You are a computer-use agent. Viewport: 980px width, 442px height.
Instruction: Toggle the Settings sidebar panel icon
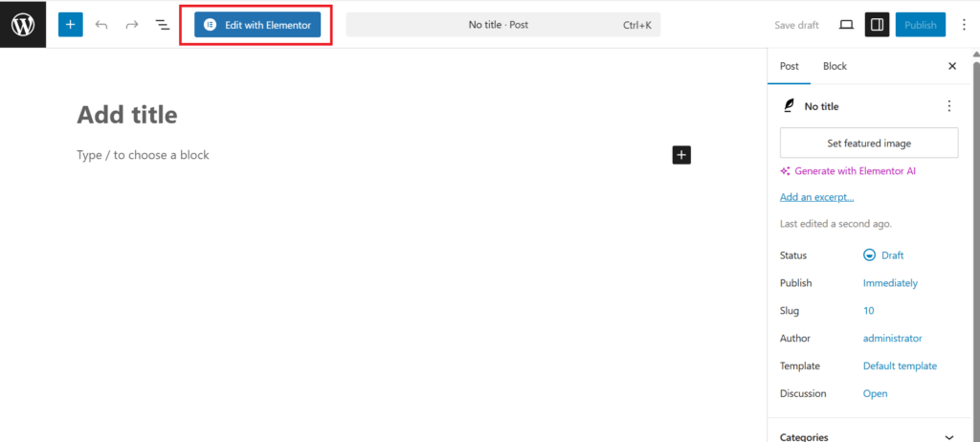pyautogui.click(x=877, y=25)
